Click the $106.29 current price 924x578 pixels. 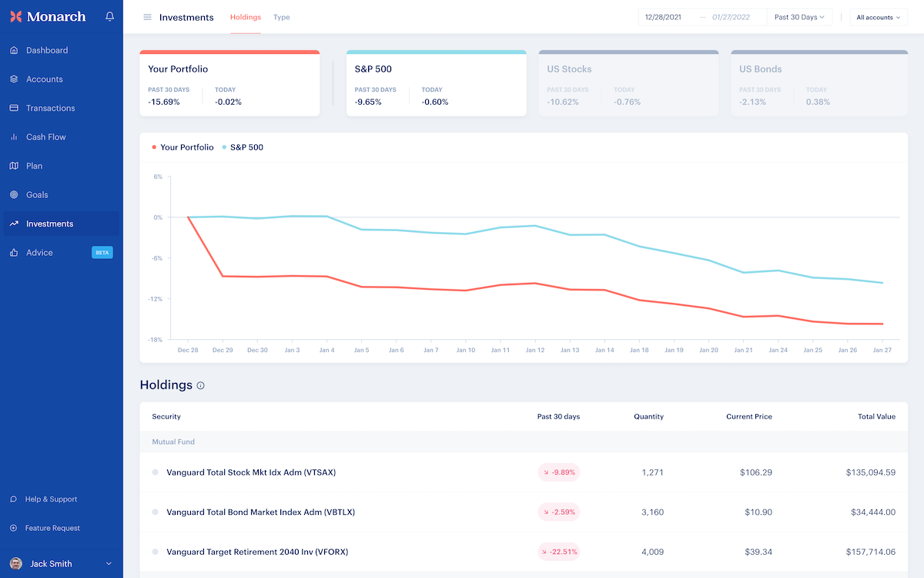coord(755,472)
